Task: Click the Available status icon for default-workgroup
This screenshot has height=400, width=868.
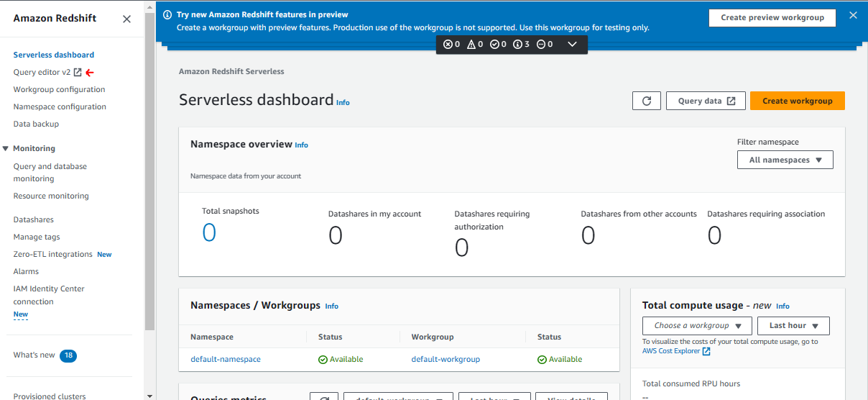Action: (542, 360)
